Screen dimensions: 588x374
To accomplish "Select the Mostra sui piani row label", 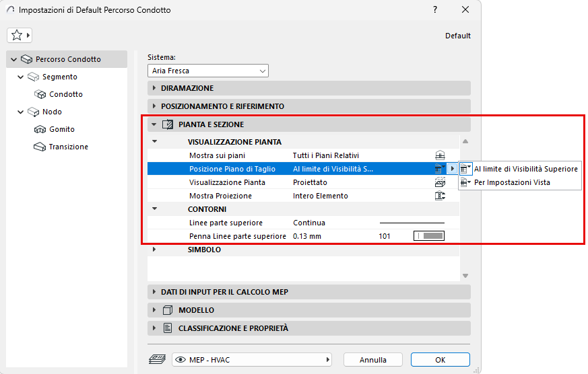I will tap(218, 155).
